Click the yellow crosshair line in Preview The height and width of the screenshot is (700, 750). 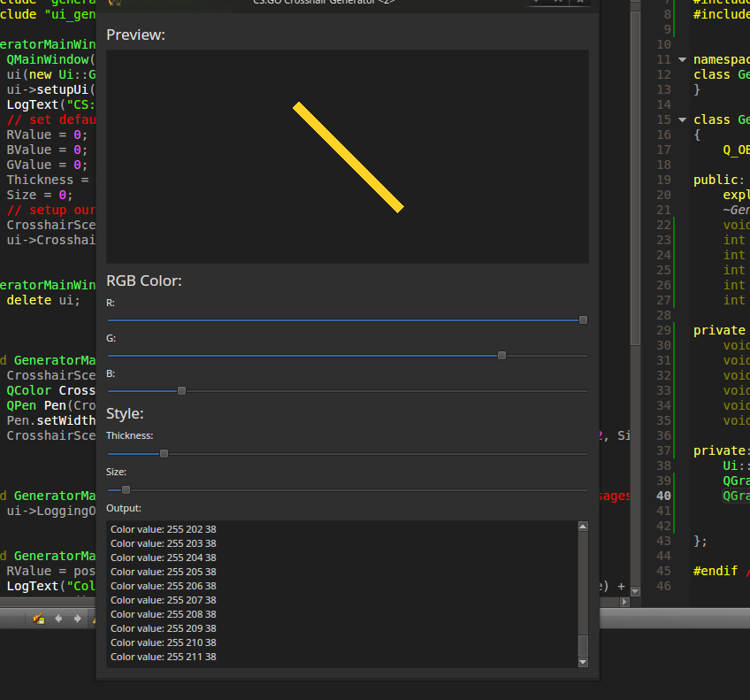(x=348, y=157)
